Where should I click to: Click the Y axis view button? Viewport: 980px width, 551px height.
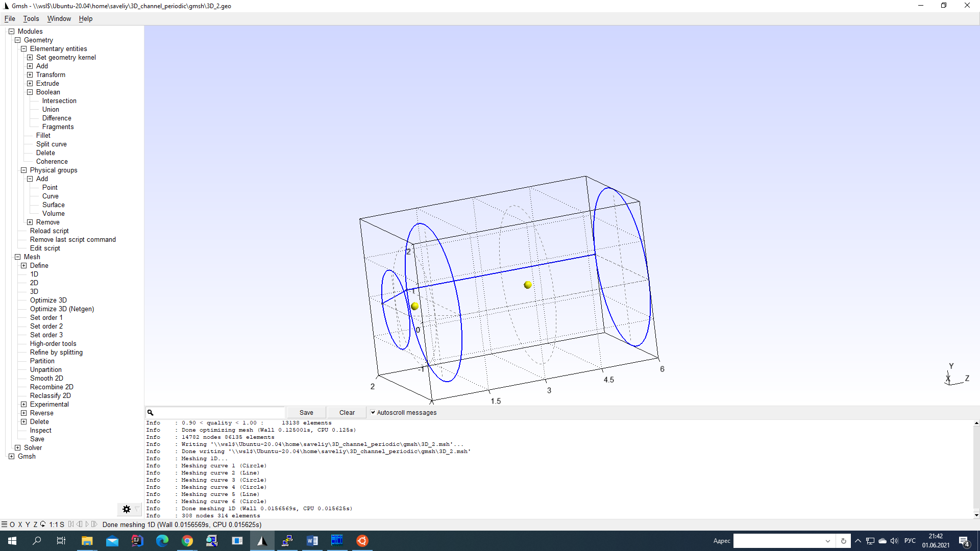coord(28,524)
